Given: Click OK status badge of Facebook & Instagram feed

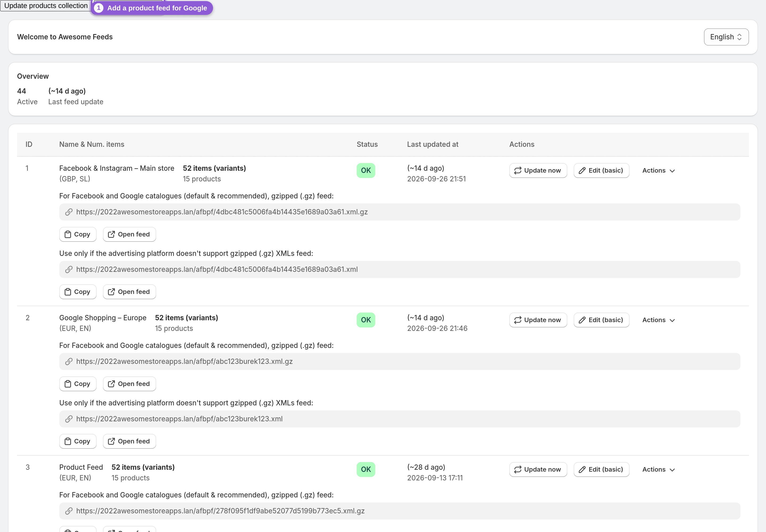Looking at the screenshot, I should (366, 171).
